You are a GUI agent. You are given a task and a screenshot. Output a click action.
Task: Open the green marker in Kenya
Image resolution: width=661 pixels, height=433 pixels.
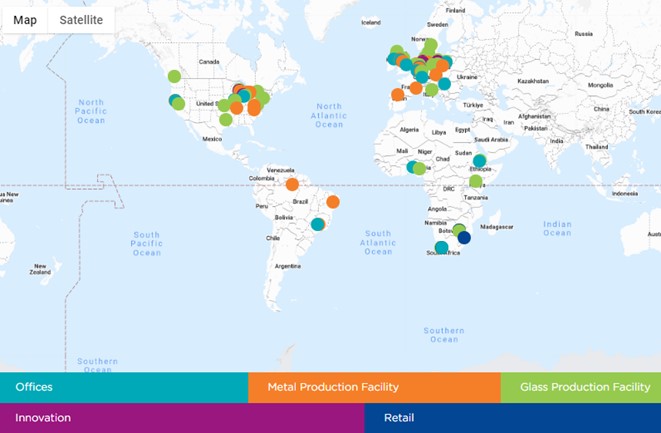(x=476, y=181)
